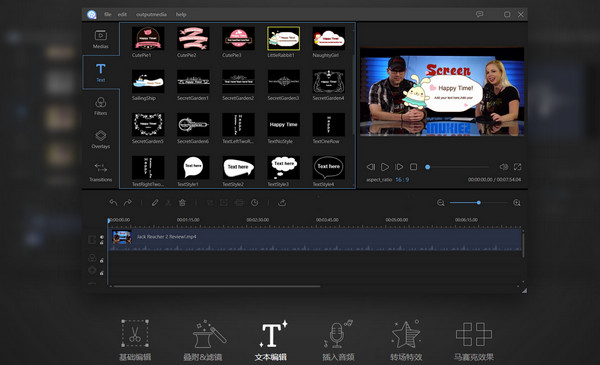This screenshot has width=600, height=365.
Task: Open the Medias panel in sidebar
Action: [x=101, y=39]
